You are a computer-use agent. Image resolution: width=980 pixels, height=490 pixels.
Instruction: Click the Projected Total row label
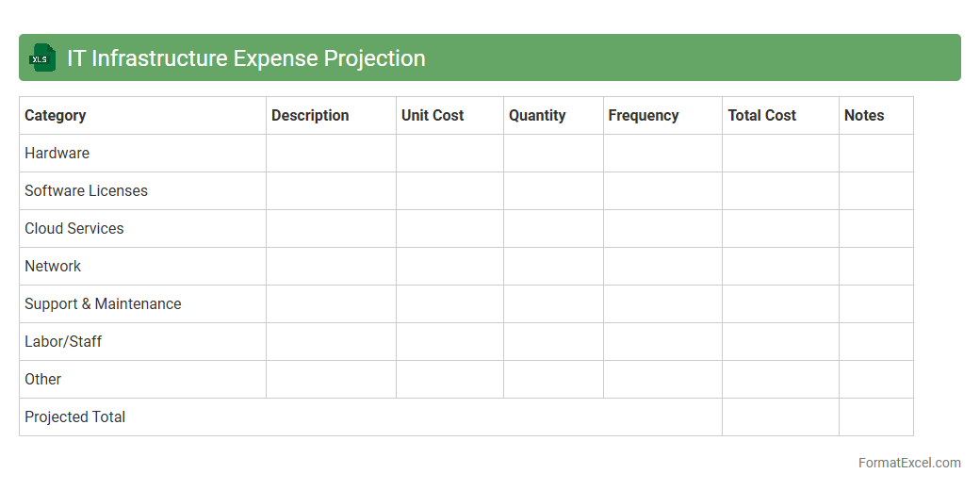click(x=75, y=417)
